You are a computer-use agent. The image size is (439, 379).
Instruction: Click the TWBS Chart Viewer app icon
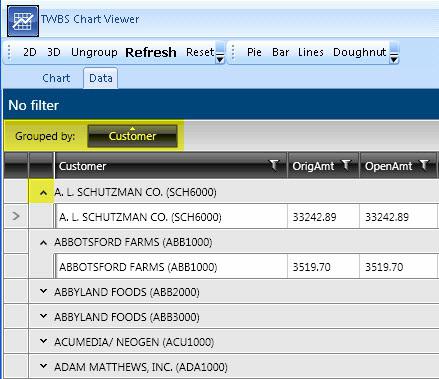(23, 21)
